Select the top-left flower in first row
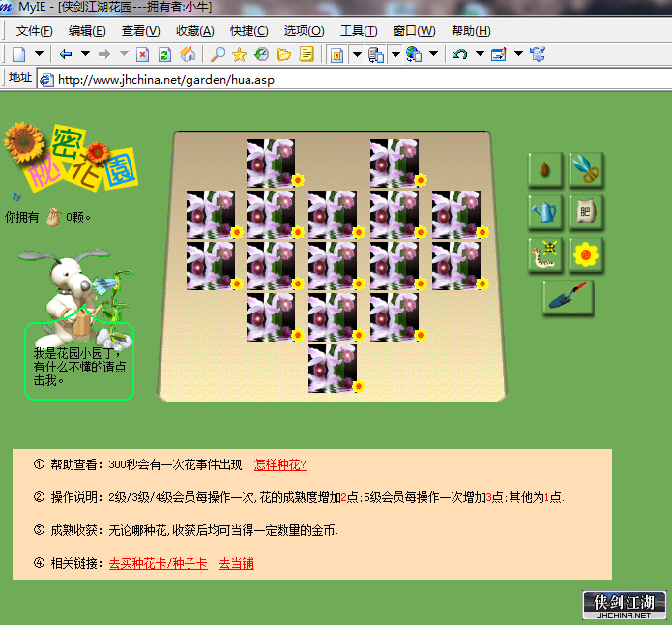The width and height of the screenshot is (672, 625). (x=271, y=163)
